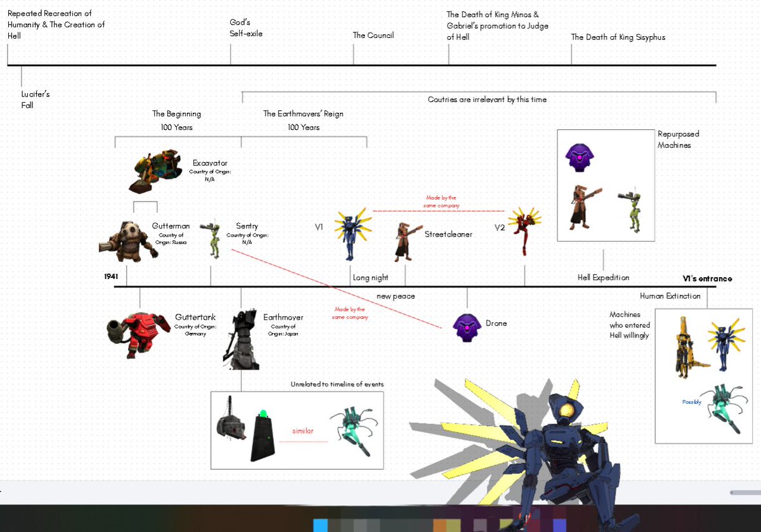Click upper red 'Made by the same company' note

[x=441, y=202]
